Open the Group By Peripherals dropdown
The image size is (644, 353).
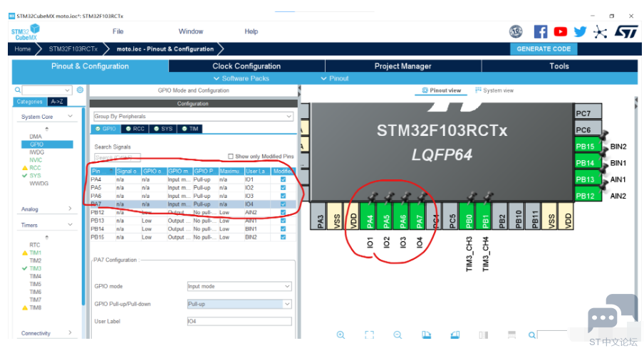(194, 116)
